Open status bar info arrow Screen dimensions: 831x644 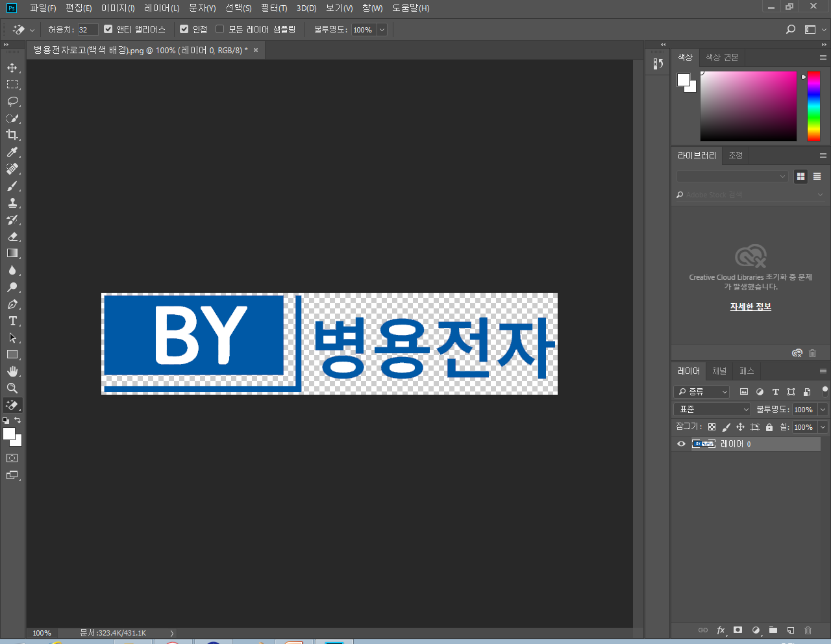[172, 633]
